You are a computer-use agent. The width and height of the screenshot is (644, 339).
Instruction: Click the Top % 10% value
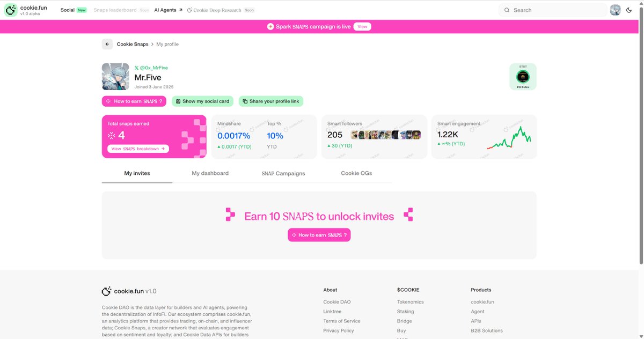coord(275,135)
